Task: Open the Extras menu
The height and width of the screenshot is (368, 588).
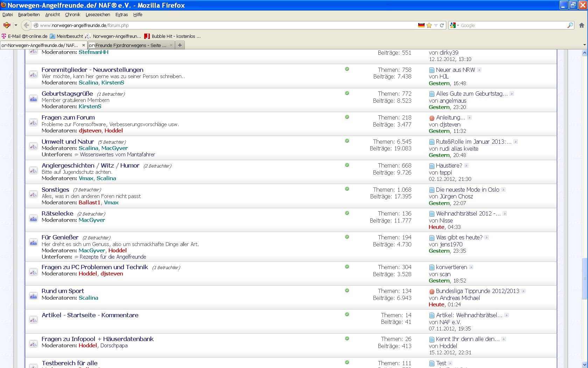Action: pos(121,15)
